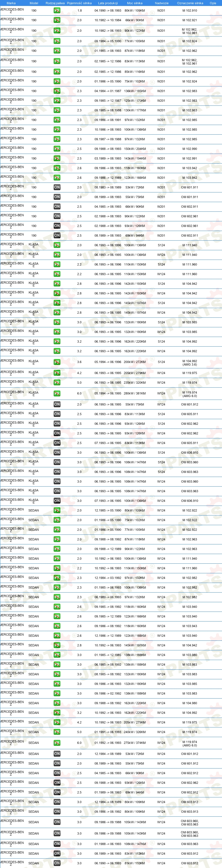Click the ON diesel icon in the 190 53kW / 72KM row

tap(57, 187)
